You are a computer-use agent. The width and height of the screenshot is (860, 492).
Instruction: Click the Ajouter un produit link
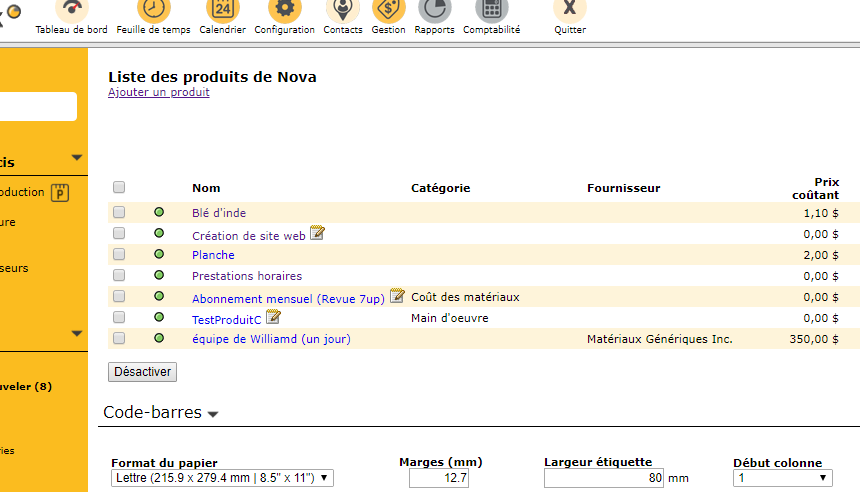coord(159,93)
